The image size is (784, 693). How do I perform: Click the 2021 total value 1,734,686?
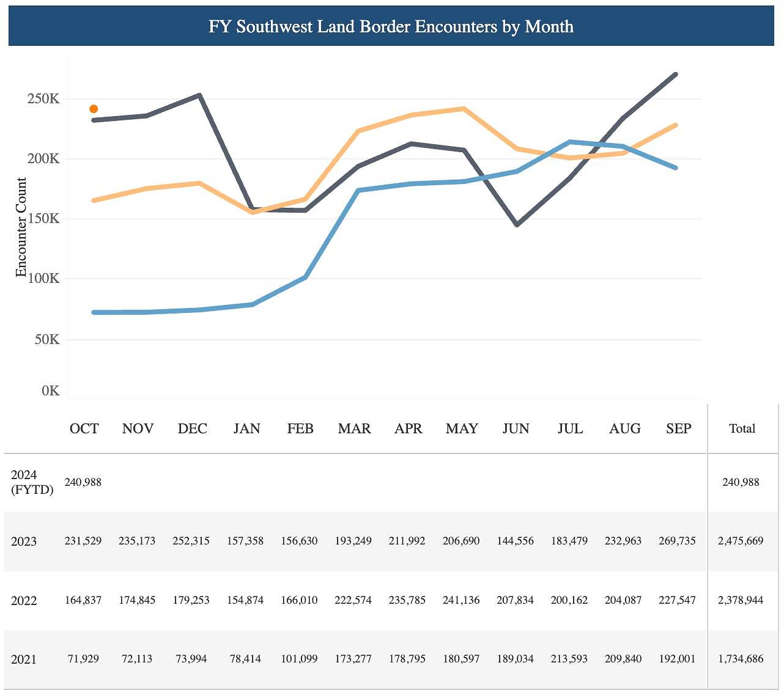pos(741,659)
